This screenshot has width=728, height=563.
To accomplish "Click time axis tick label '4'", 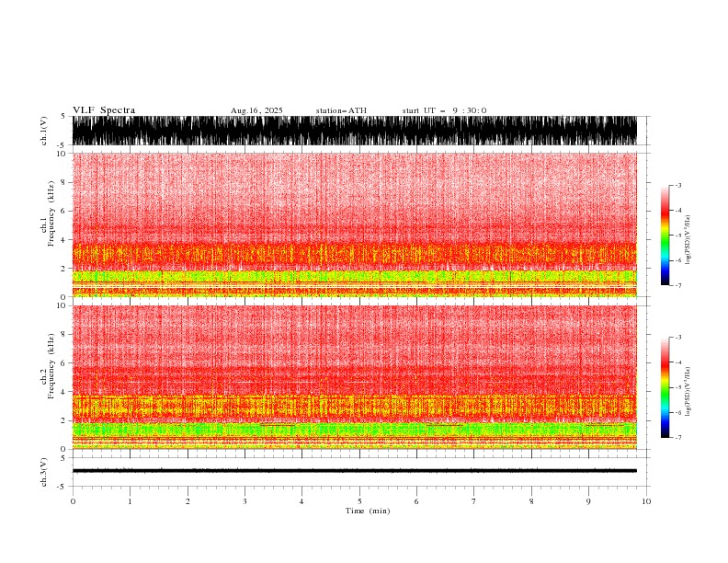I will pos(301,501).
